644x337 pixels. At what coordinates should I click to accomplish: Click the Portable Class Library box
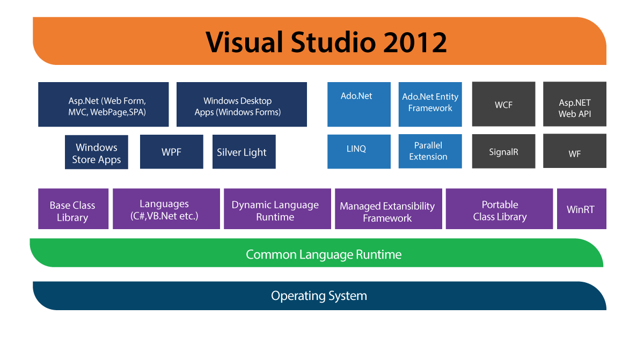coord(500,209)
